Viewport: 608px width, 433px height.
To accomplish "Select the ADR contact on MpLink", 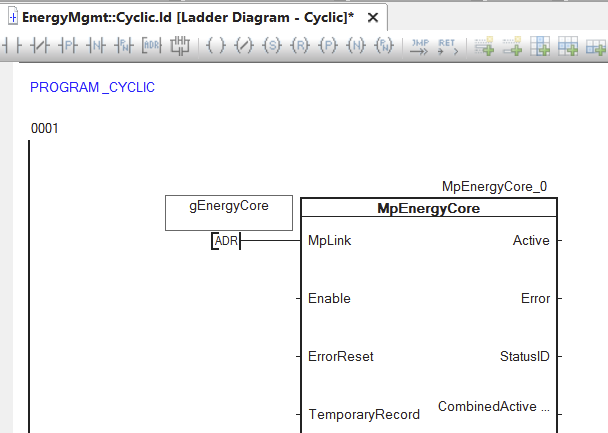I will click(226, 241).
